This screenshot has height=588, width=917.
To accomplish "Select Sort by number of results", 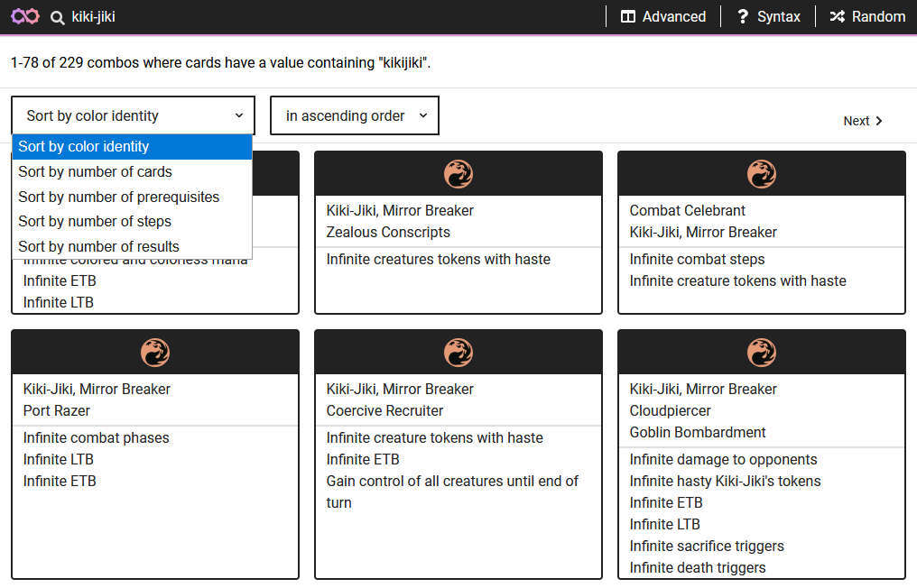I will point(98,246).
